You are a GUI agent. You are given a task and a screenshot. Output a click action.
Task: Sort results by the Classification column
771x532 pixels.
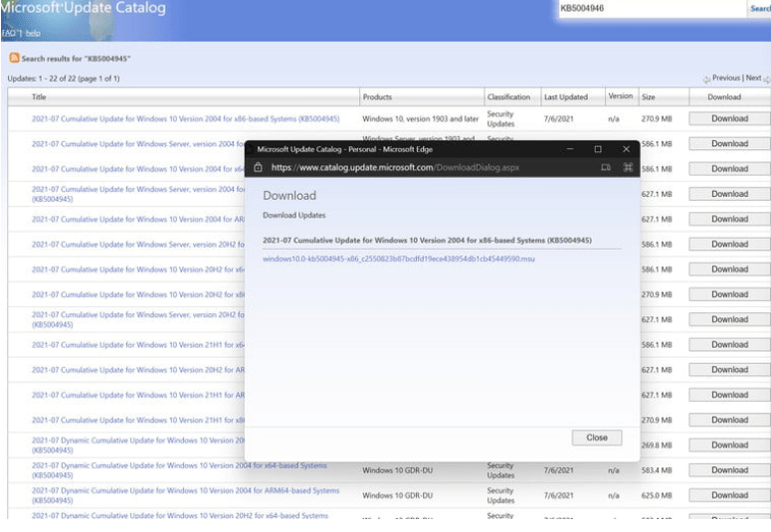(508, 96)
